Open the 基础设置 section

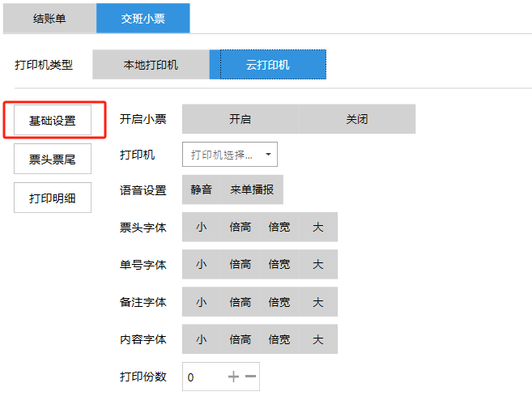53,121
